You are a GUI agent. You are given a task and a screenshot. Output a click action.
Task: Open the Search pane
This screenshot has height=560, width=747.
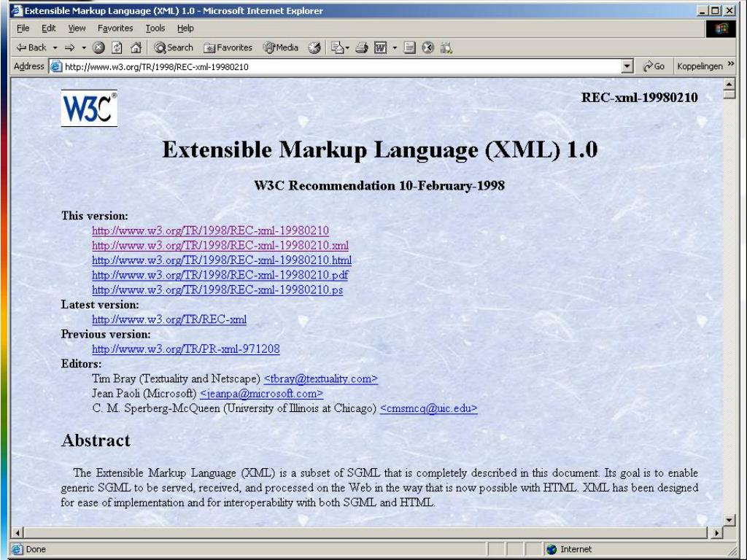tap(174, 47)
